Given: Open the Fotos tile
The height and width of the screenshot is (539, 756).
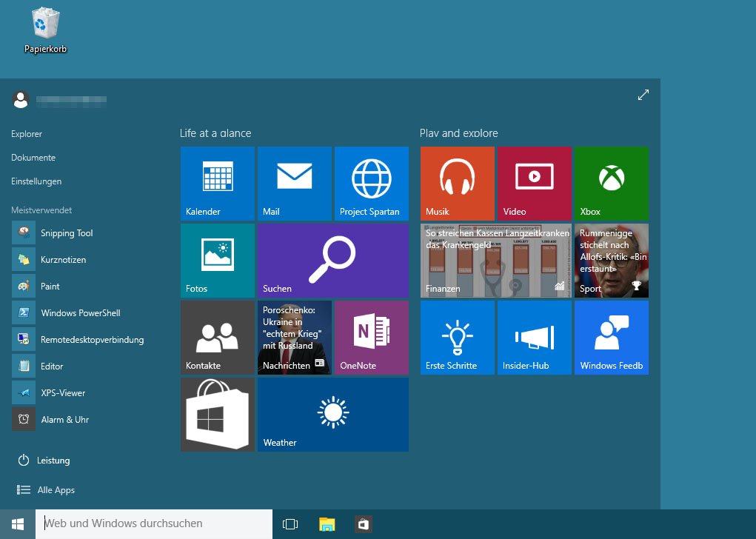Looking at the screenshot, I should (x=218, y=261).
